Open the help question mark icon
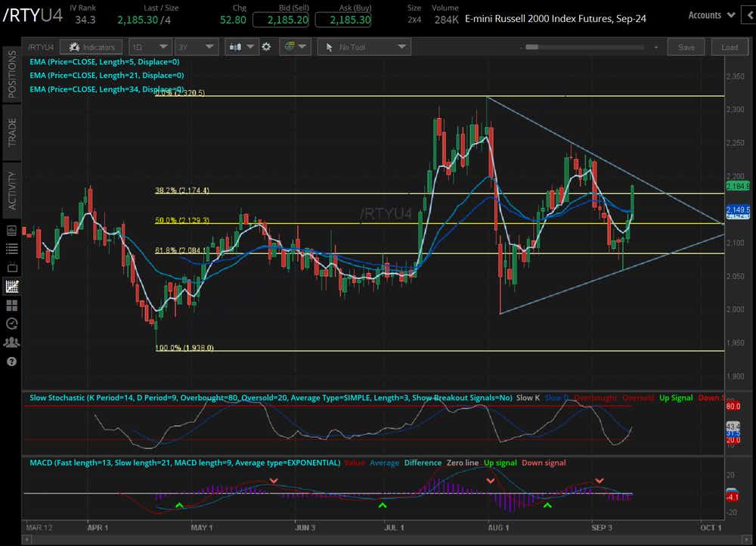 11,361
